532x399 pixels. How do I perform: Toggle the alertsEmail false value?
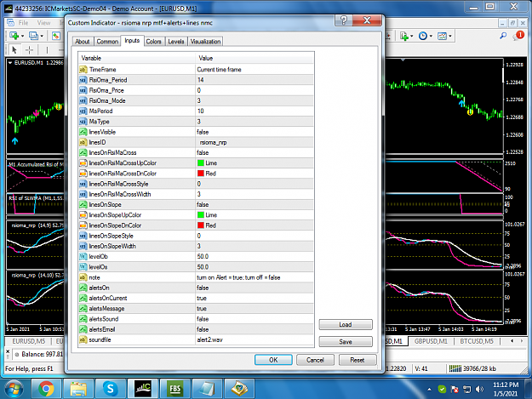tap(255, 329)
